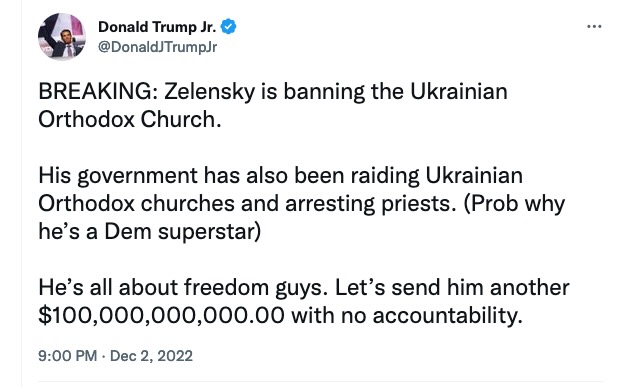619x387 pixels.
Task: Click the name Zelensky in the first line
Action: [210, 92]
